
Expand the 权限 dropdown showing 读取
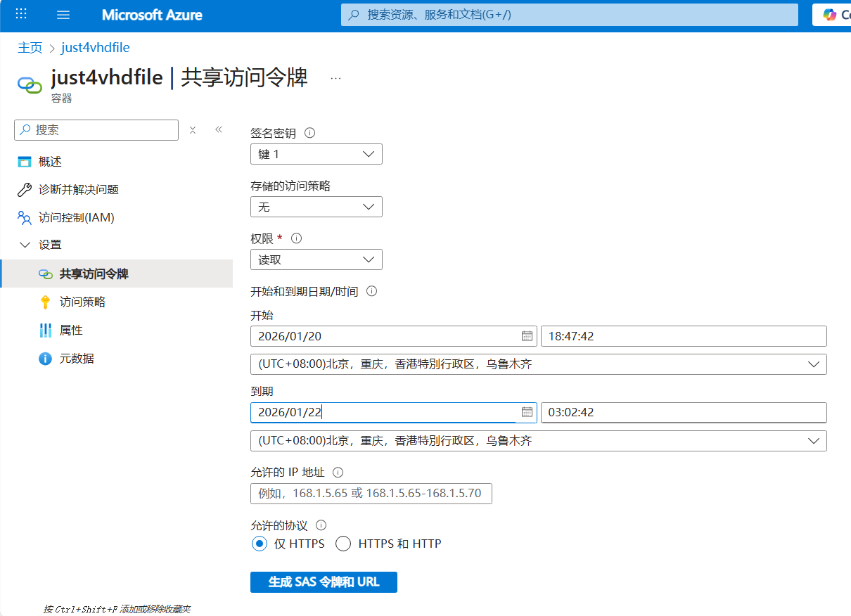316,259
